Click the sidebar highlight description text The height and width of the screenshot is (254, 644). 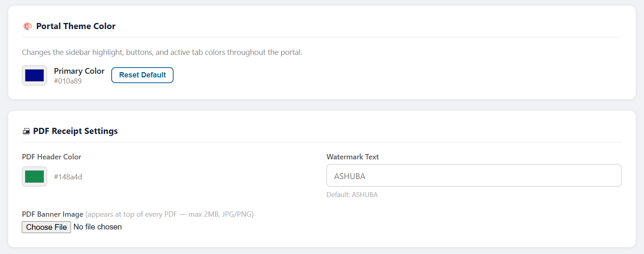click(x=162, y=52)
